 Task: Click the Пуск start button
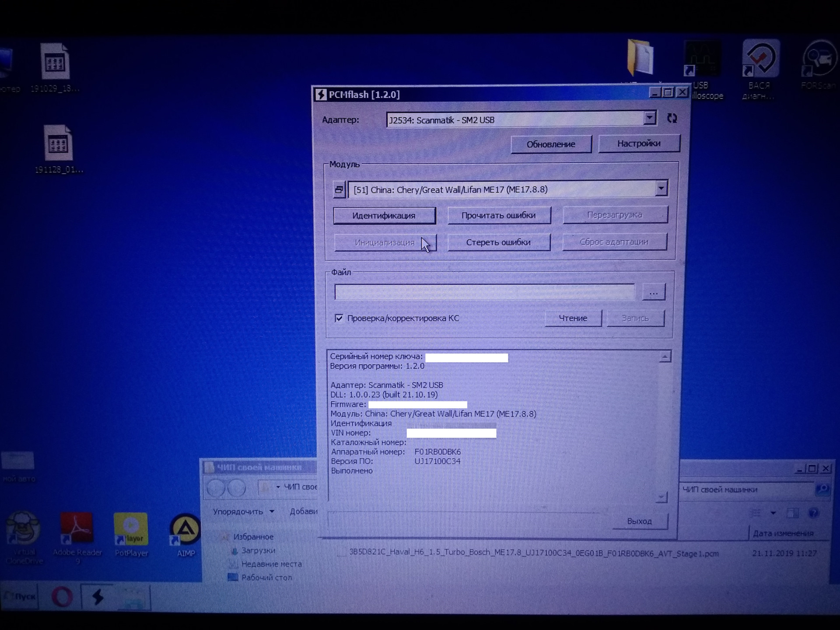pos(20,596)
